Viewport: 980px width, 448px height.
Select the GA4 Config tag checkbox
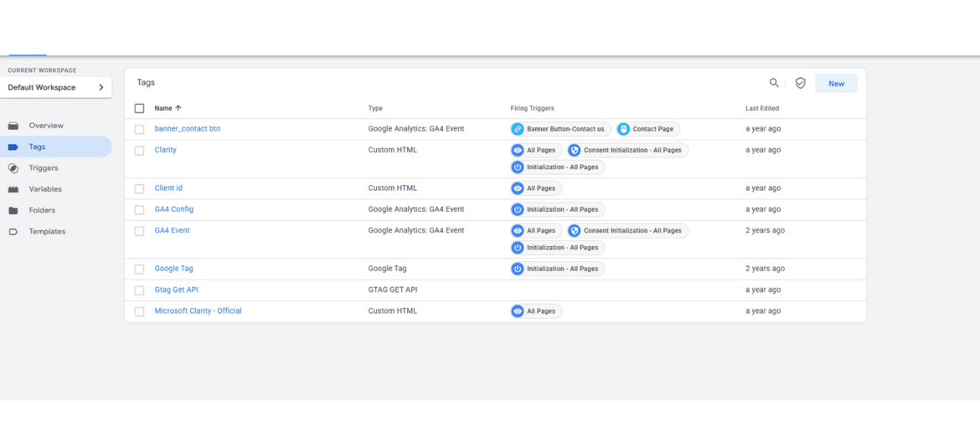pos(139,210)
